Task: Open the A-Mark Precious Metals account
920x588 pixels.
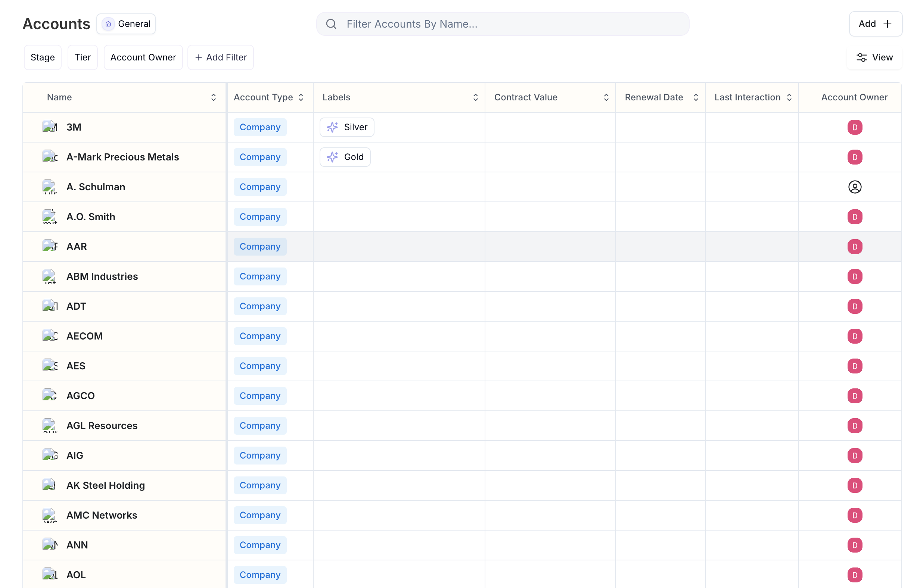Action: 122,157
